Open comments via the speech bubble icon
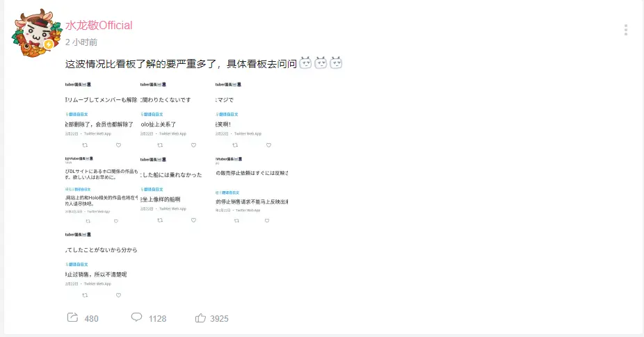The image size is (644, 337). tap(136, 318)
